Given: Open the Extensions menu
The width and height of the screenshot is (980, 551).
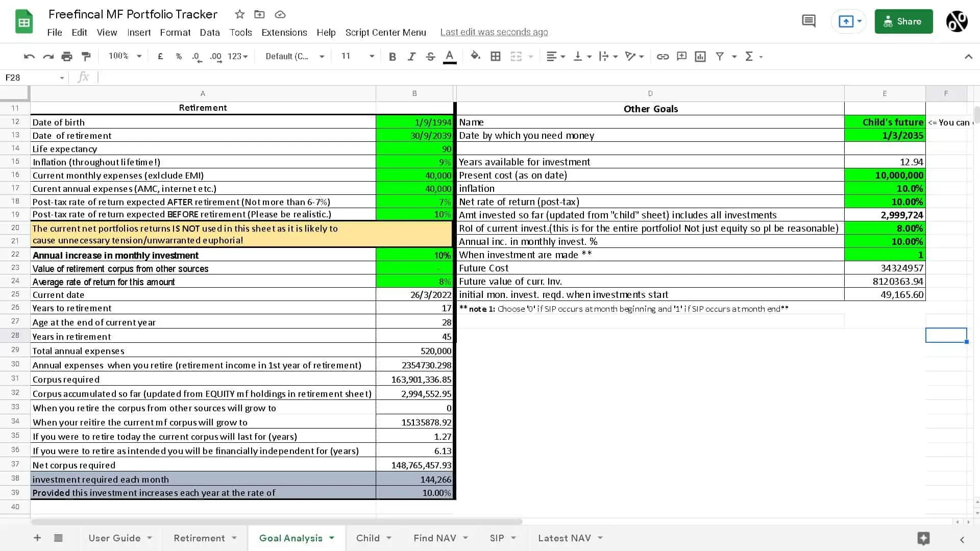Looking at the screenshot, I should 284,32.
